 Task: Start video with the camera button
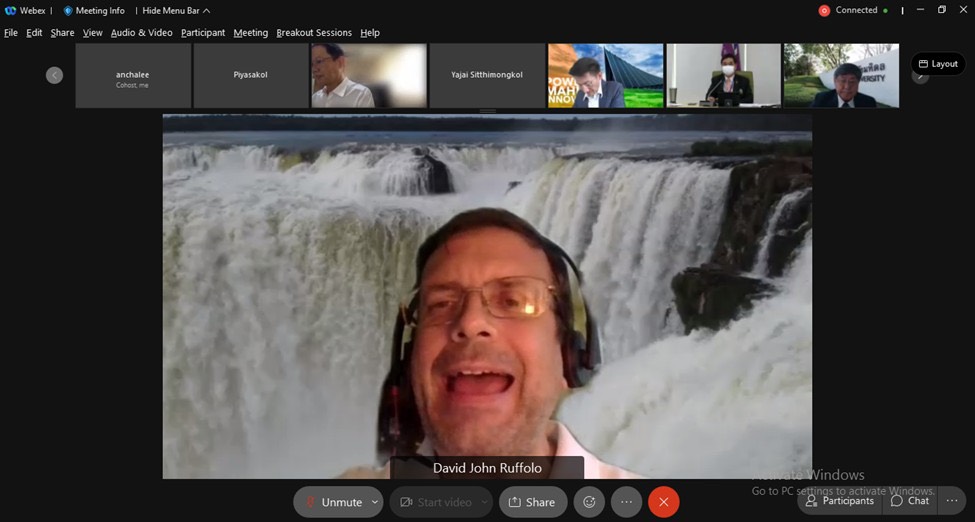pos(434,502)
